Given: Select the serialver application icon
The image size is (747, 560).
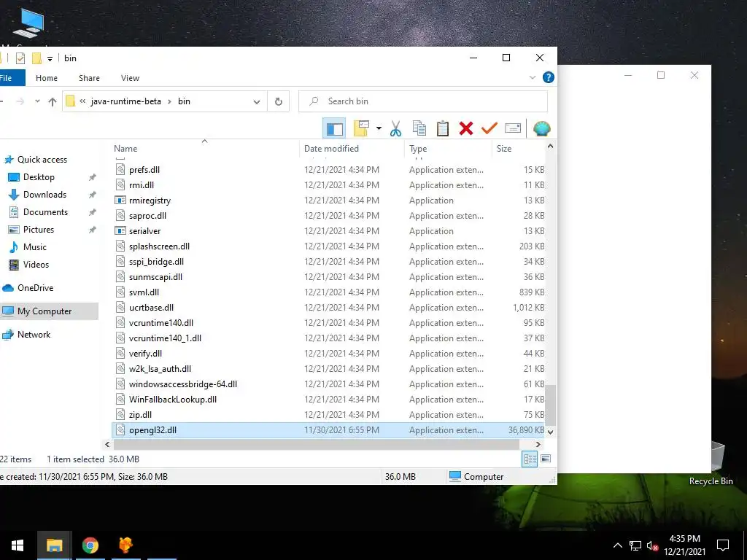Looking at the screenshot, I should point(120,231).
